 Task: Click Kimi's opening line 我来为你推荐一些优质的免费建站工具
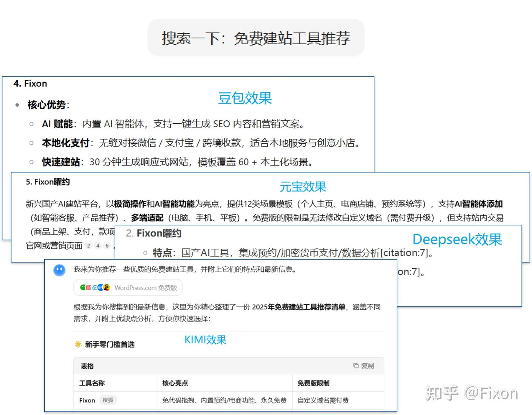coord(185,269)
